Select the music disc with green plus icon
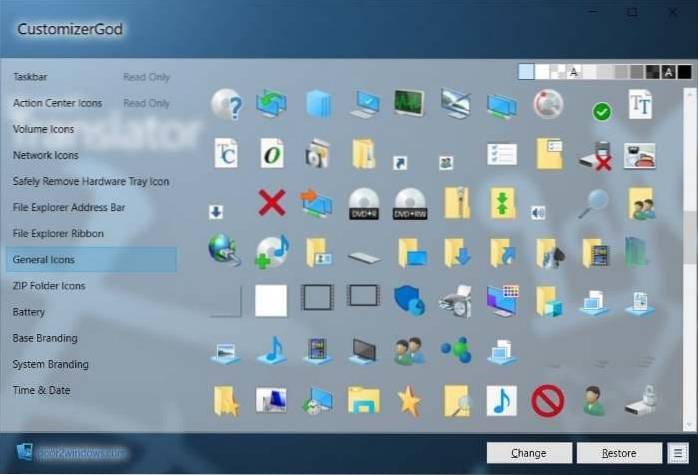This screenshot has width=698, height=475. (x=272, y=252)
